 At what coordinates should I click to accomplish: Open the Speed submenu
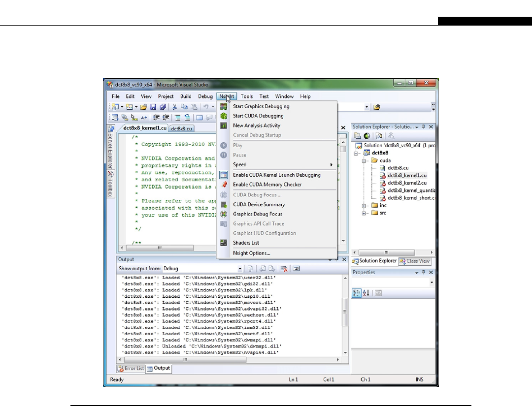[x=277, y=165]
